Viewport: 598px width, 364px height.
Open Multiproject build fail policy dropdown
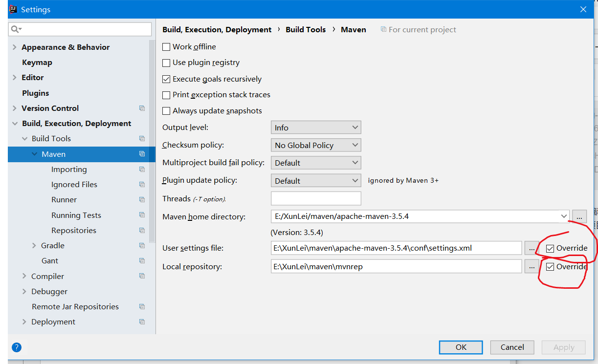pos(316,163)
